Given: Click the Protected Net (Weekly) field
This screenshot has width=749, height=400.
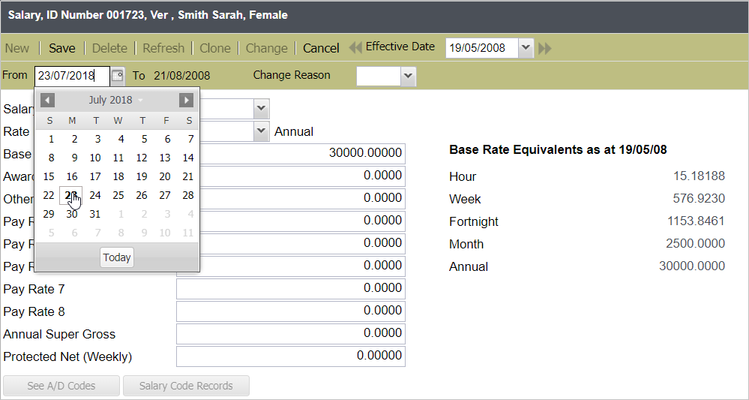Looking at the screenshot, I should click(x=291, y=357).
